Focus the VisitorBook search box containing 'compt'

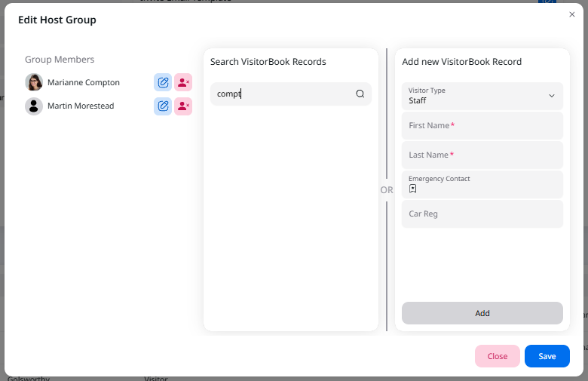point(283,94)
